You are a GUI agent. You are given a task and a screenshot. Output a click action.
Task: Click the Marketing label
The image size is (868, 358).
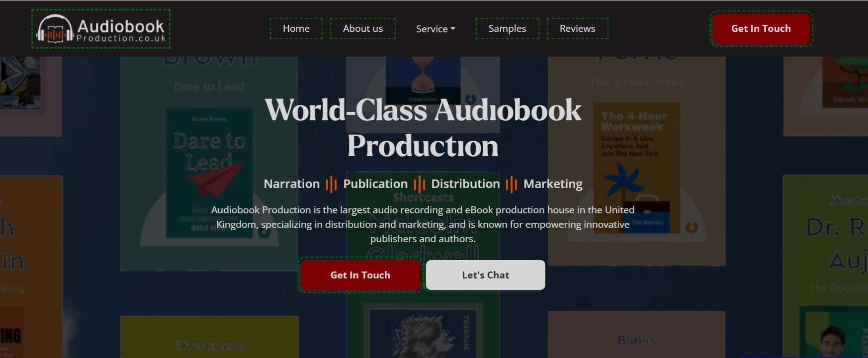553,184
